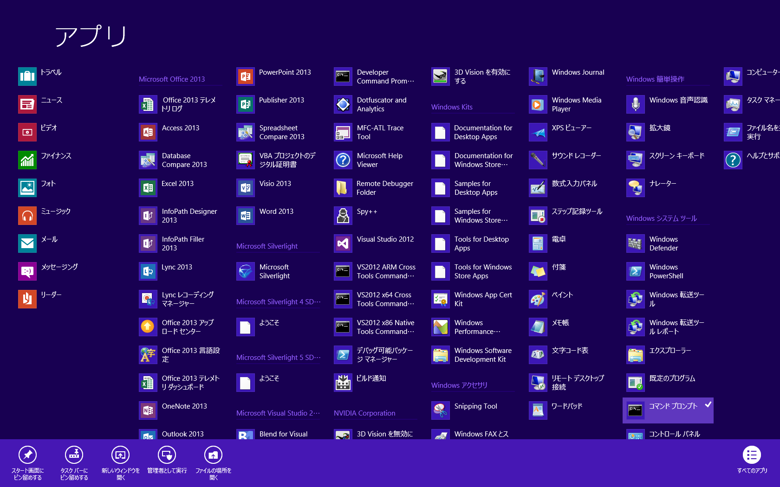Open the Snipping Tool
780x487 pixels.
(465, 410)
